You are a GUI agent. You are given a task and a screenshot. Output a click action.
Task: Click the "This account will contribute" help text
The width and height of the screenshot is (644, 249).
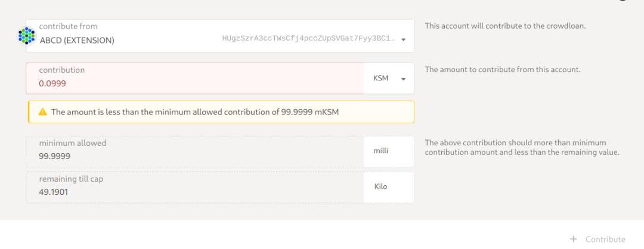[x=501, y=27]
